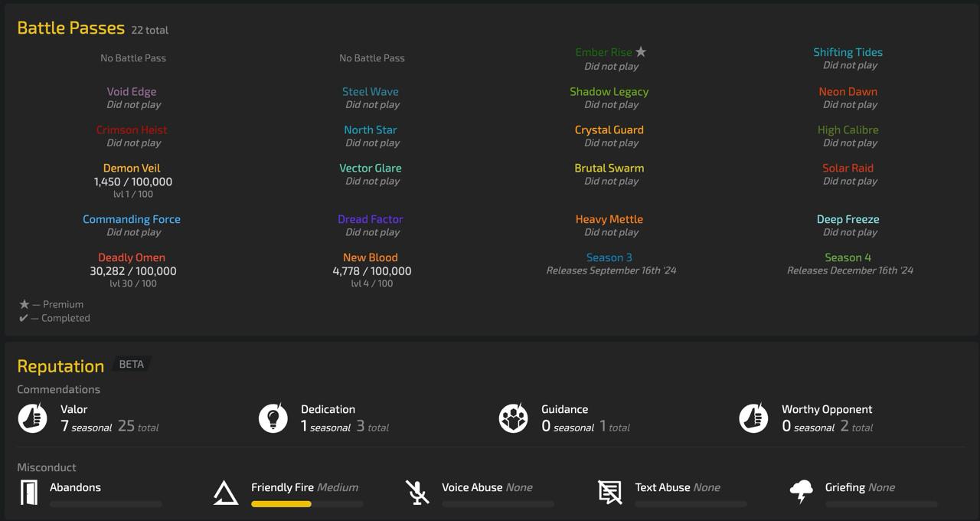Click the Shifting Tides battle pass link
980x521 pixels.
(848, 52)
